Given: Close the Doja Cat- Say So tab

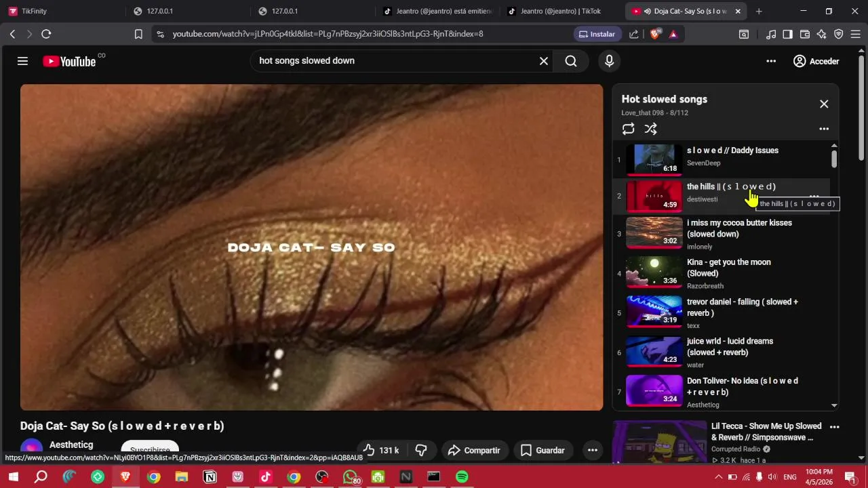Looking at the screenshot, I should (x=738, y=12).
